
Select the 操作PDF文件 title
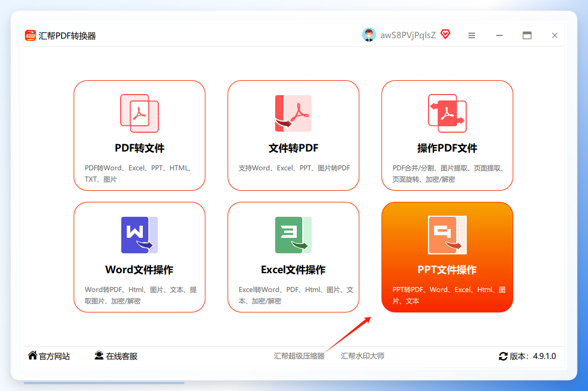447,148
